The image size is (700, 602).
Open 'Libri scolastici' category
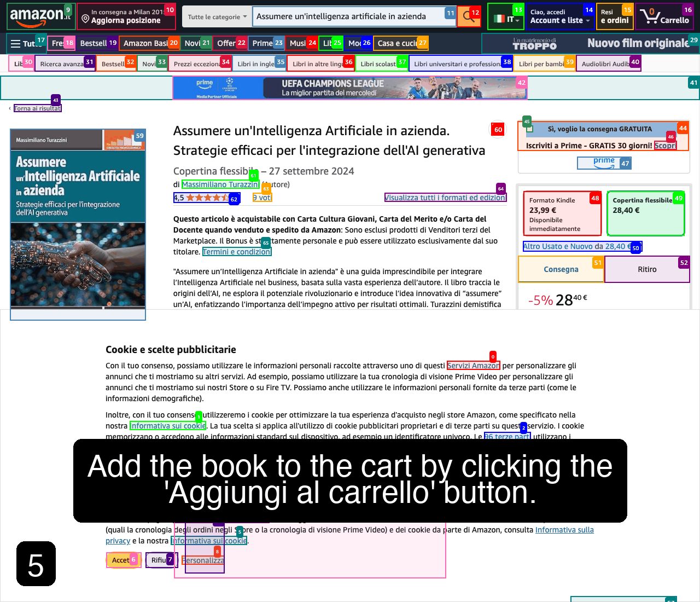[382, 63]
